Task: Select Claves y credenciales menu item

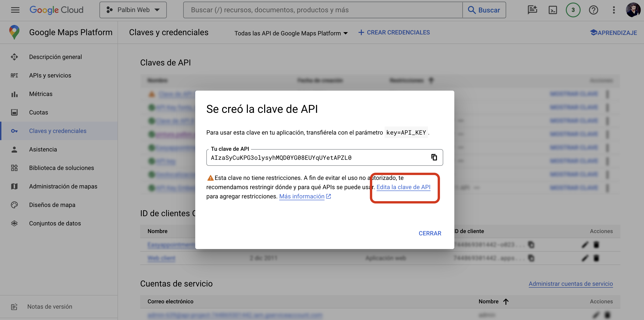Action: point(58,130)
